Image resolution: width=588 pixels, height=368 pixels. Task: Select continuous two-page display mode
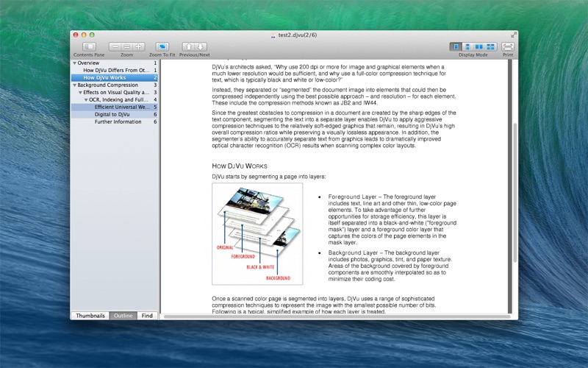[491, 46]
